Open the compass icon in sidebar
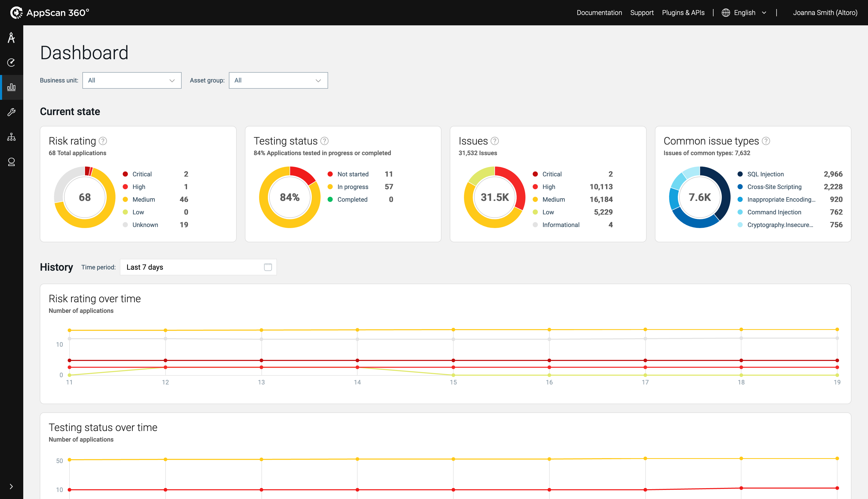 tap(11, 38)
